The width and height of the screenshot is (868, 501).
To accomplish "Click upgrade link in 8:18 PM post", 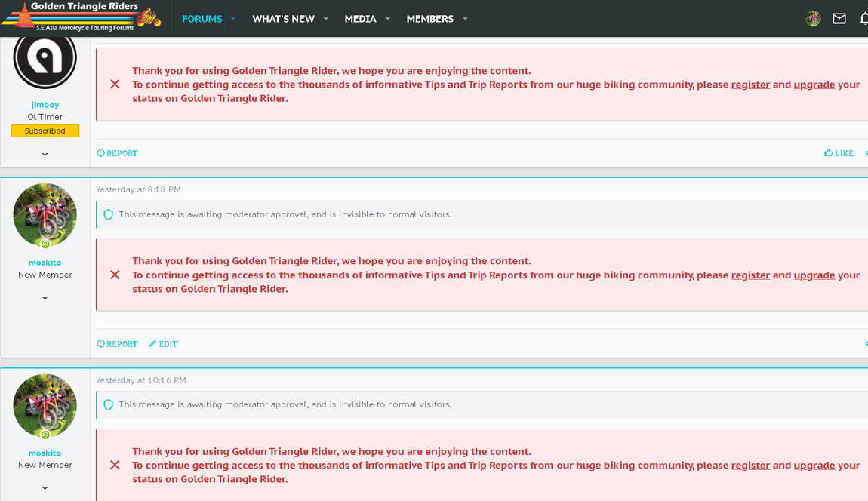I will pyautogui.click(x=814, y=275).
